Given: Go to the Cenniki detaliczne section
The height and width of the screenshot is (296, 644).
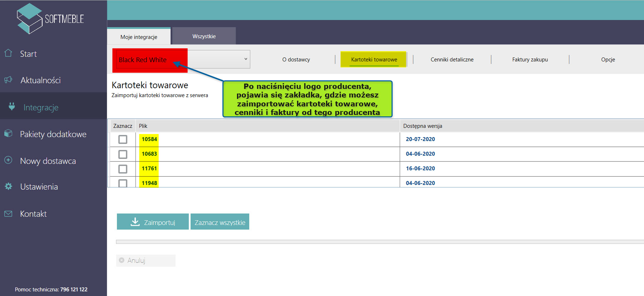Looking at the screenshot, I should (x=452, y=60).
